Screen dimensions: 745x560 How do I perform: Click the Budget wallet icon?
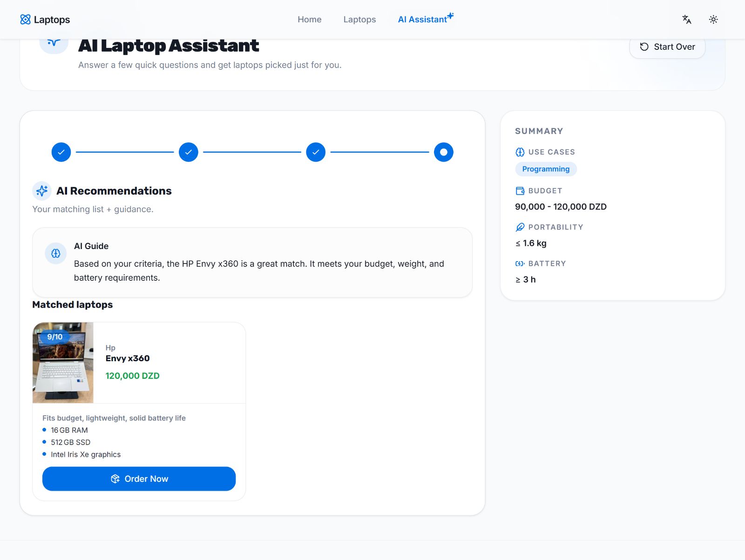tap(520, 191)
